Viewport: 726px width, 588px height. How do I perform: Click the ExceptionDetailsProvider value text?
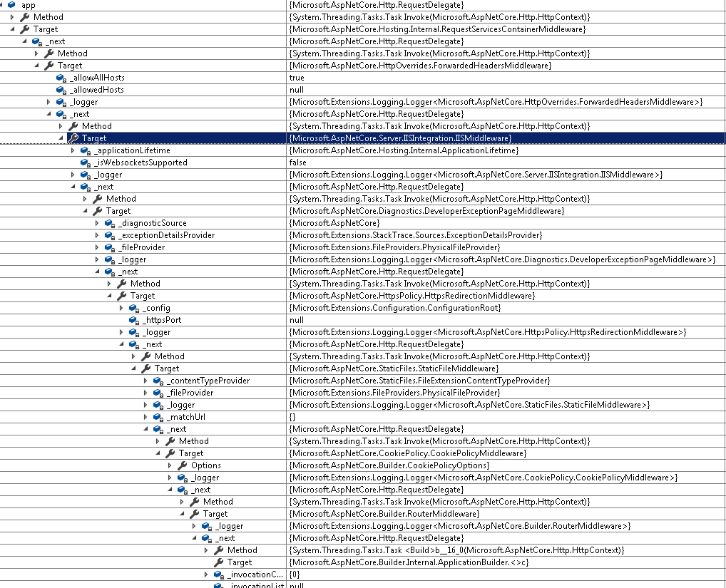(x=416, y=235)
